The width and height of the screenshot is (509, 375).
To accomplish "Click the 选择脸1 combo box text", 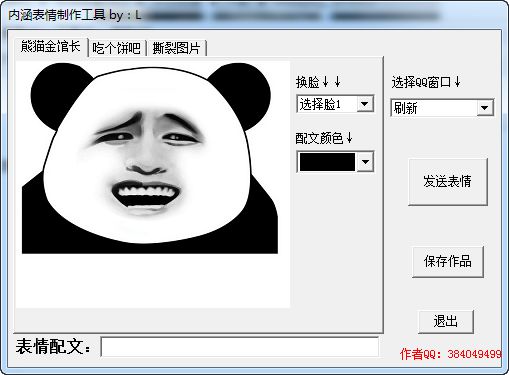I will [x=327, y=104].
